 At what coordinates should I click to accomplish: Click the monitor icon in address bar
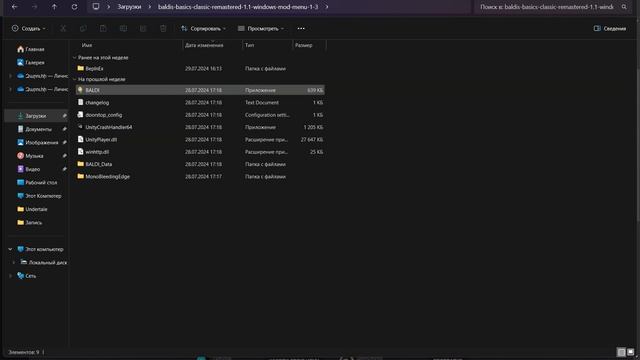(96, 7)
